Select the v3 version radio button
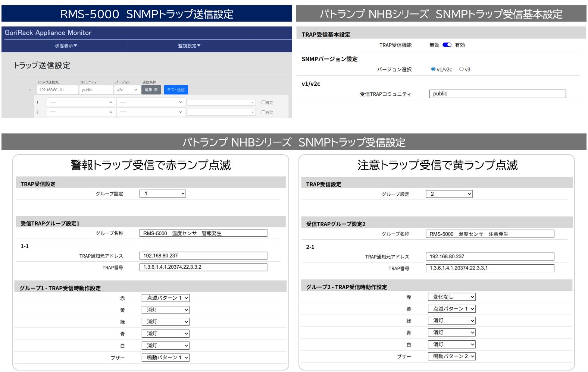This screenshot has height=372, width=588. point(462,69)
